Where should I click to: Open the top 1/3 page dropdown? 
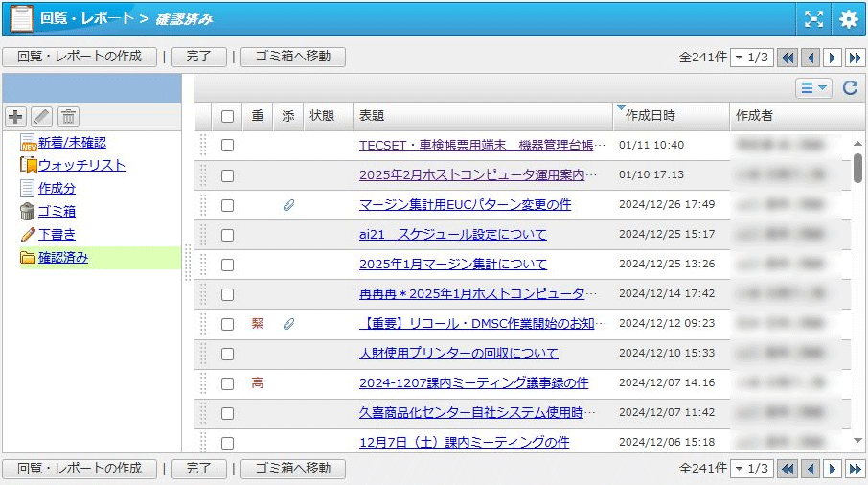tap(751, 58)
